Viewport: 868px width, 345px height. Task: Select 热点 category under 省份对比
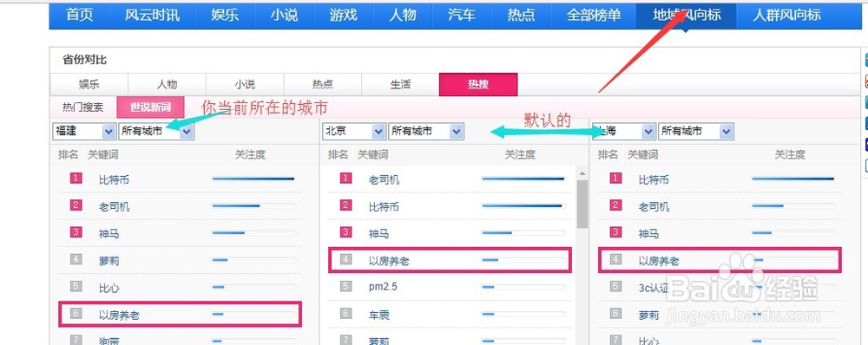pyautogui.click(x=323, y=85)
